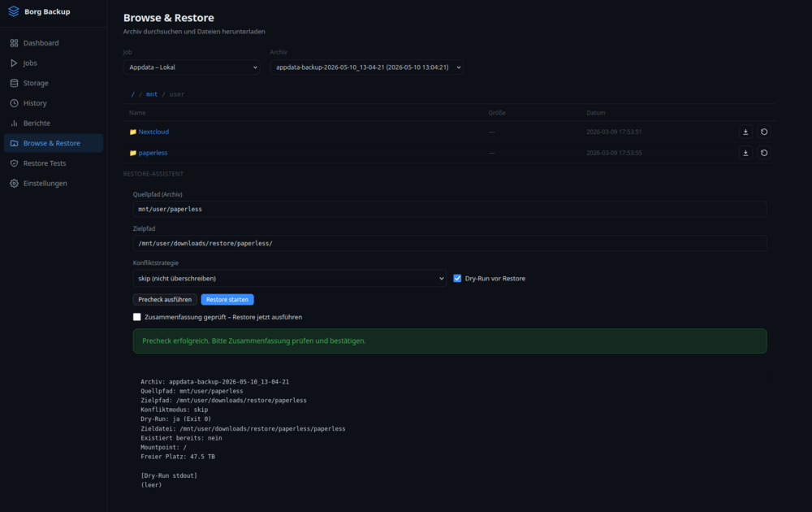Check Zusammenfassung geprüft confirmation box
The height and width of the screenshot is (512, 812).
pos(136,317)
